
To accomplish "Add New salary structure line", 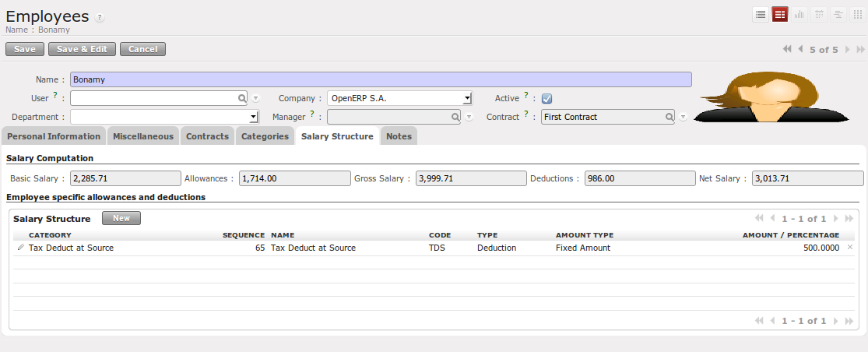I will click(121, 218).
